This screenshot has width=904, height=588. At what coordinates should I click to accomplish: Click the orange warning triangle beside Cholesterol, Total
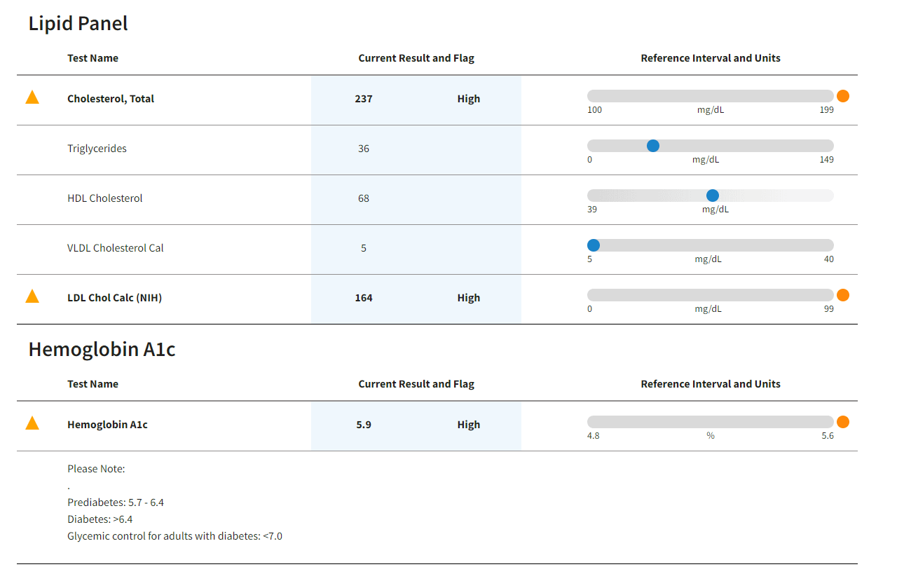32,97
